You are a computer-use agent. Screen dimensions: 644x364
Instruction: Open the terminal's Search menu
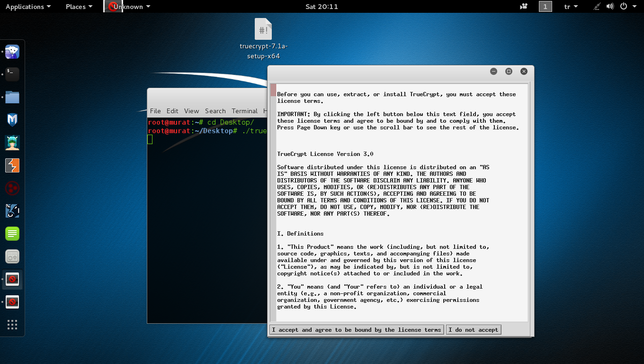pyautogui.click(x=215, y=111)
